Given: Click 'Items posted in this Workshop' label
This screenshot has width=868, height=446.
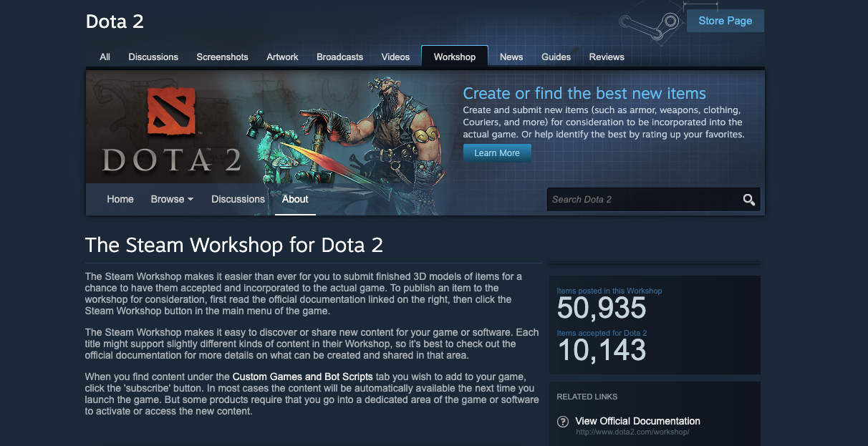Looking at the screenshot, I should [609, 291].
